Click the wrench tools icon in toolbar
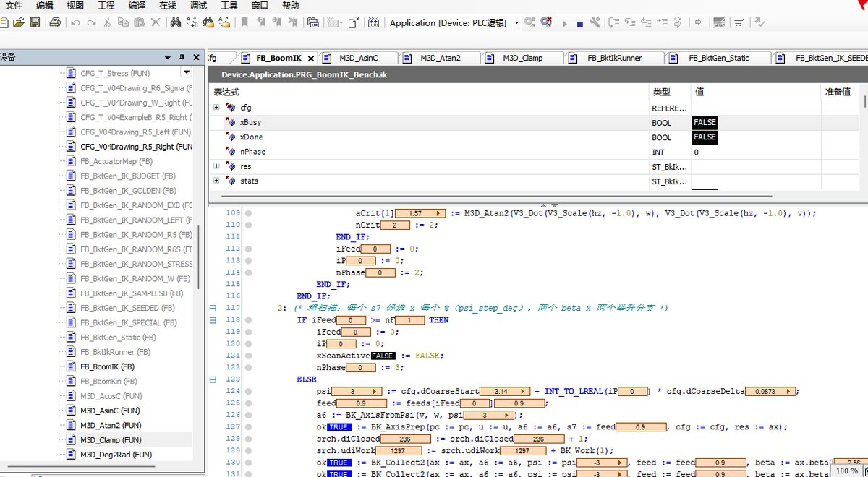The image size is (868, 477). (595, 23)
